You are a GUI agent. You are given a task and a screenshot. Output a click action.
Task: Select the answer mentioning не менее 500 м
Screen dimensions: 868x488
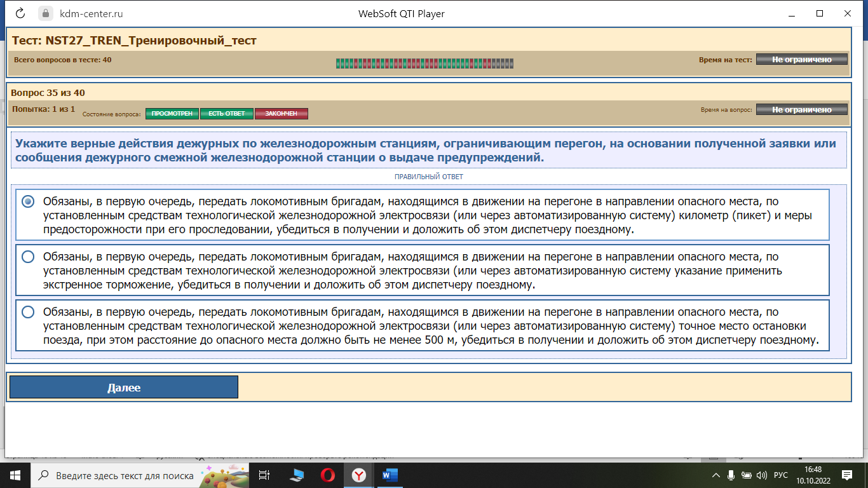coord(422,325)
